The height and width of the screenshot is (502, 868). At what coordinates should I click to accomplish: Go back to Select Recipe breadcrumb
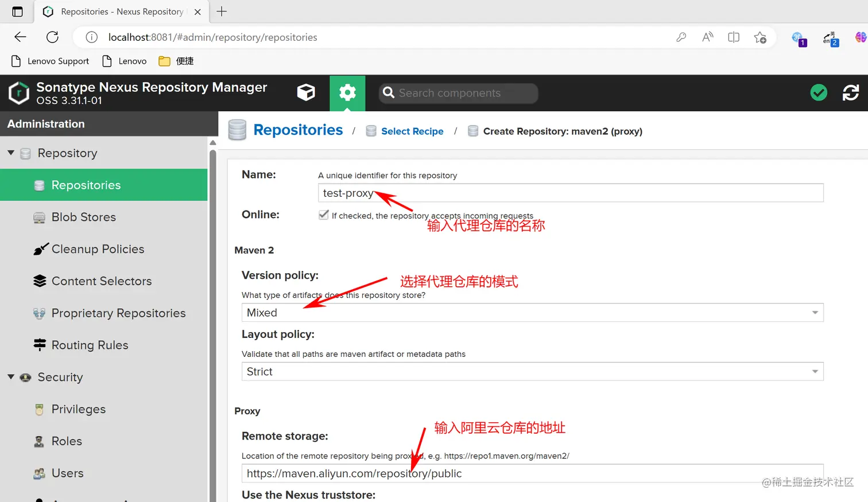coord(412,131)
